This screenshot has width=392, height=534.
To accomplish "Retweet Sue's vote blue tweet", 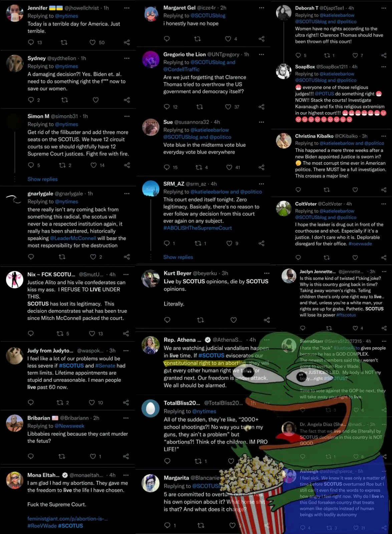I will pos(199,167).
